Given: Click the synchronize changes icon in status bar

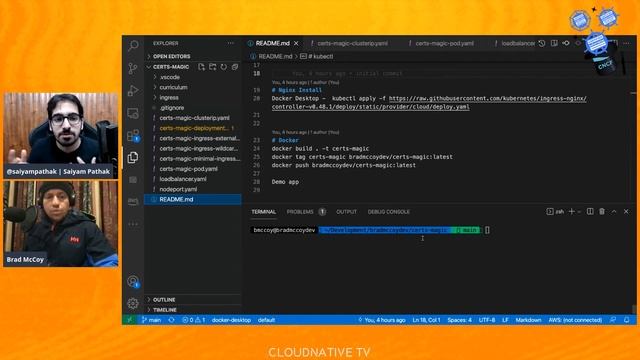Looking at the screenshot, I should pyautogui.click(x=171, y=320).
